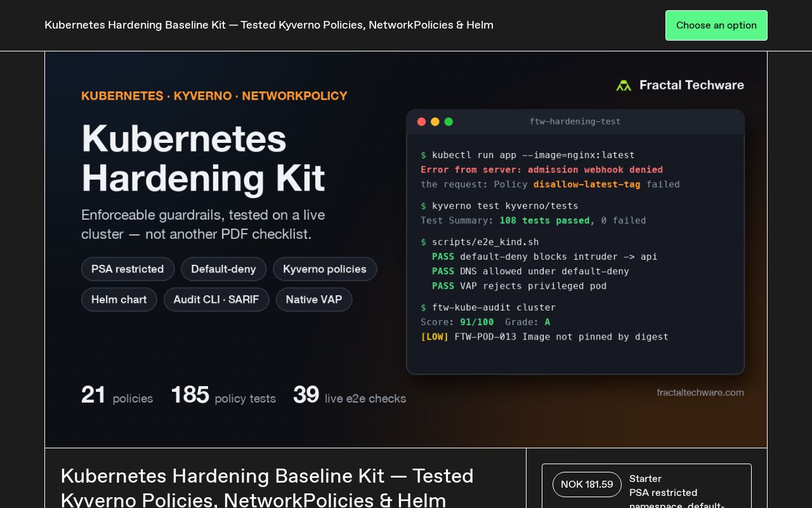Click the green dot in the terminal title bar
Viewport: 812px width, 508px height.
[x=449, y=122]
